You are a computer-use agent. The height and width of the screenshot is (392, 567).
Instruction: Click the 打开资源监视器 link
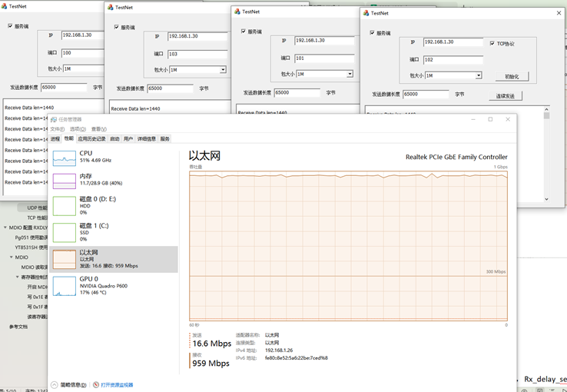click(116, 385)
